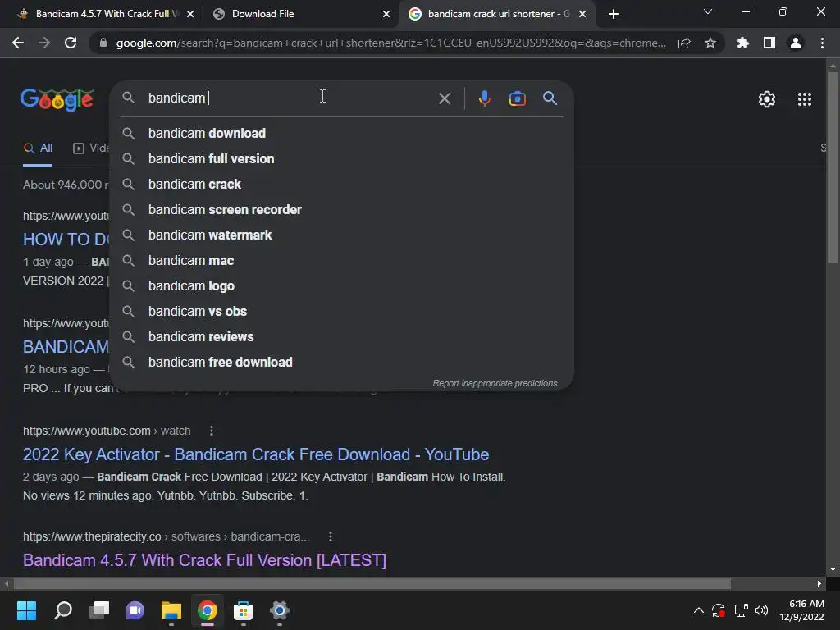Open Chrome profile avatar
Viewport: 840px width, 630px height.
pos(796,43)
